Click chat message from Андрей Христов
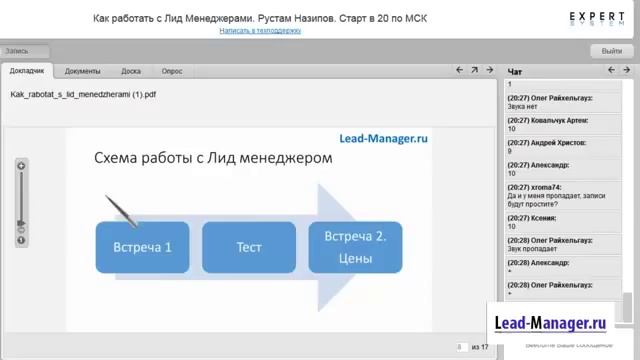The height and width of the screenshot is (360, 640). pos(563,147)
